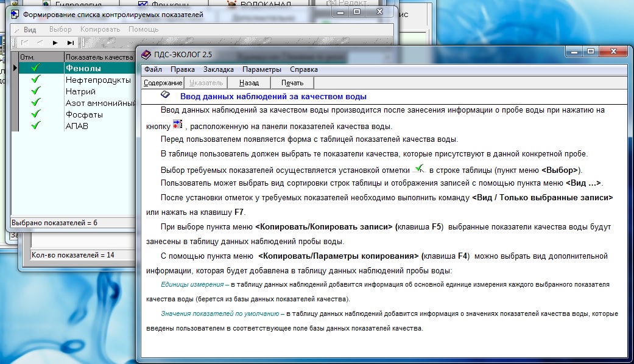634x364 pixels.
Task: Toggle the checkmark for Фенолы row
Action: click(35, 68)
